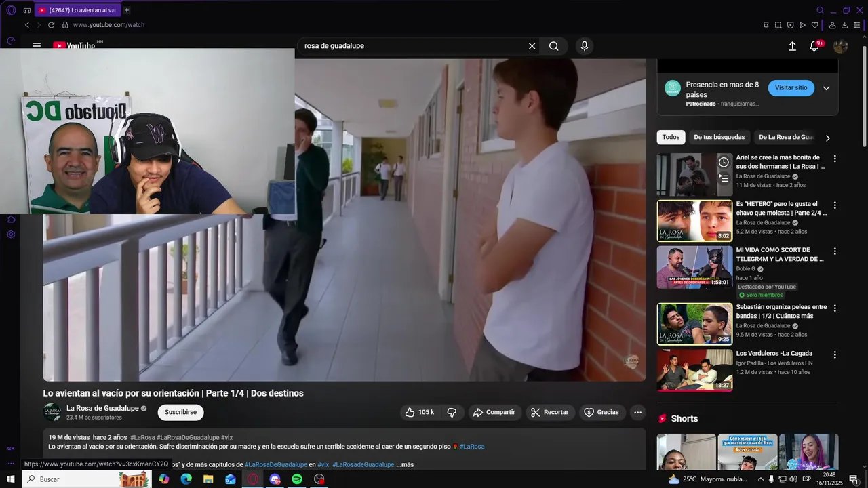Add the page to bookmarks with the heart
This screenshot has height=488, width=868.
[814, 25]
